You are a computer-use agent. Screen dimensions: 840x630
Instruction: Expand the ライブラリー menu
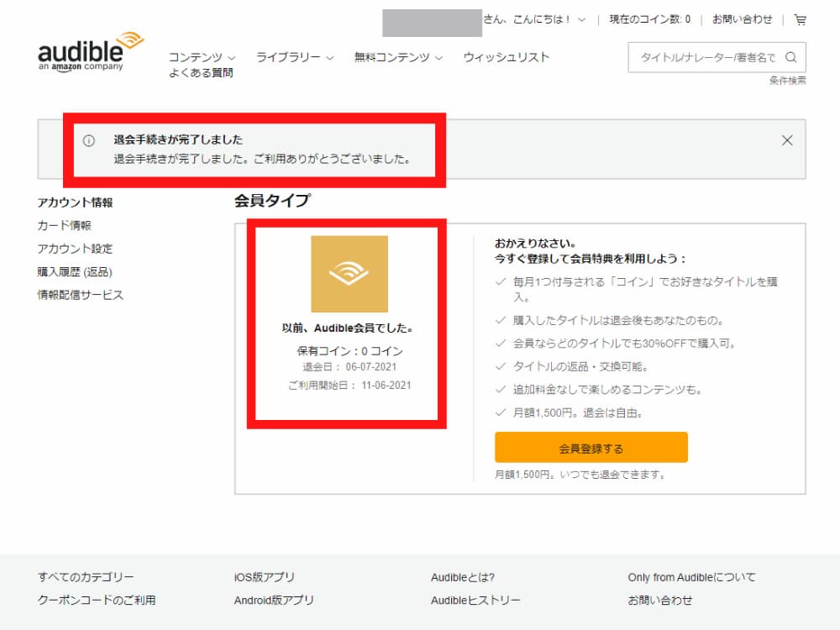coord(295,57)
